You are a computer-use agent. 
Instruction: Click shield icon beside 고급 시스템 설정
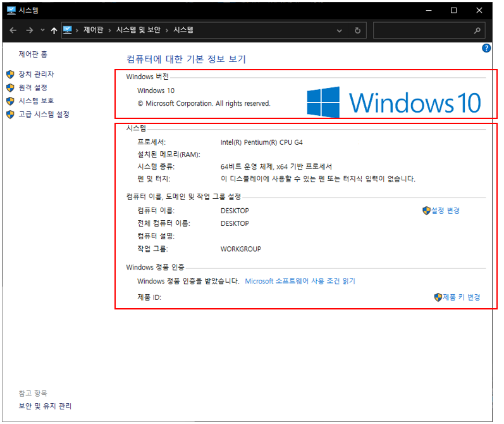click(x=10, y=114)
